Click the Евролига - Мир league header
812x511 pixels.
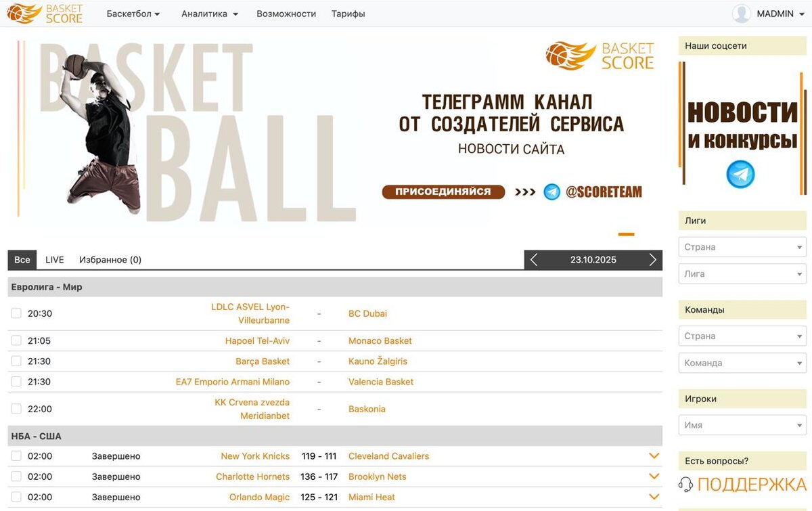[x=335, y=287]
